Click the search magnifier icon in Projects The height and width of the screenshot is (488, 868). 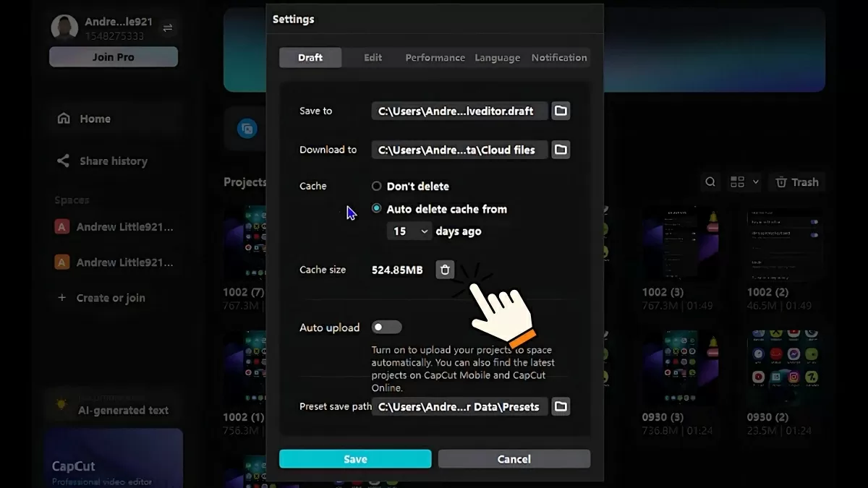click(x=711, y=182)
